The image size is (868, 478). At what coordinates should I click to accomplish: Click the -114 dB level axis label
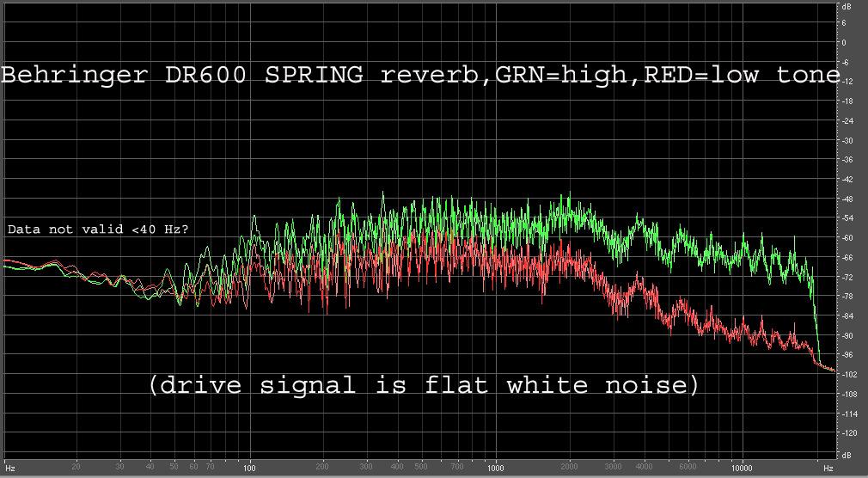[x=848, y=414]
